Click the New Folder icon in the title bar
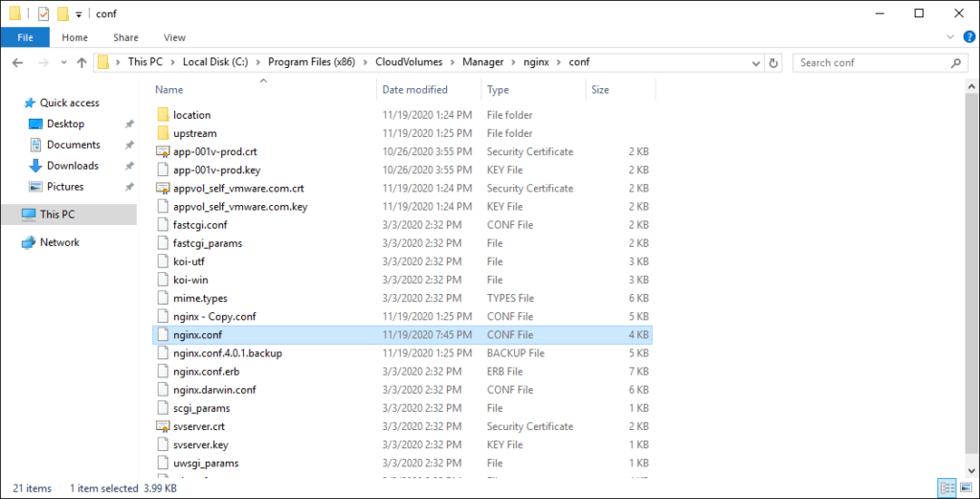This screenshot has height=499, width=980. [62, 13]
